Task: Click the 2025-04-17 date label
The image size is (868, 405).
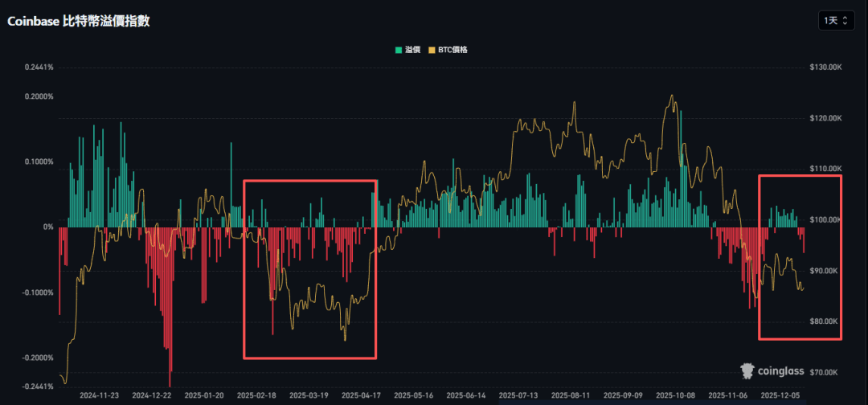Action: pos(361,395)
